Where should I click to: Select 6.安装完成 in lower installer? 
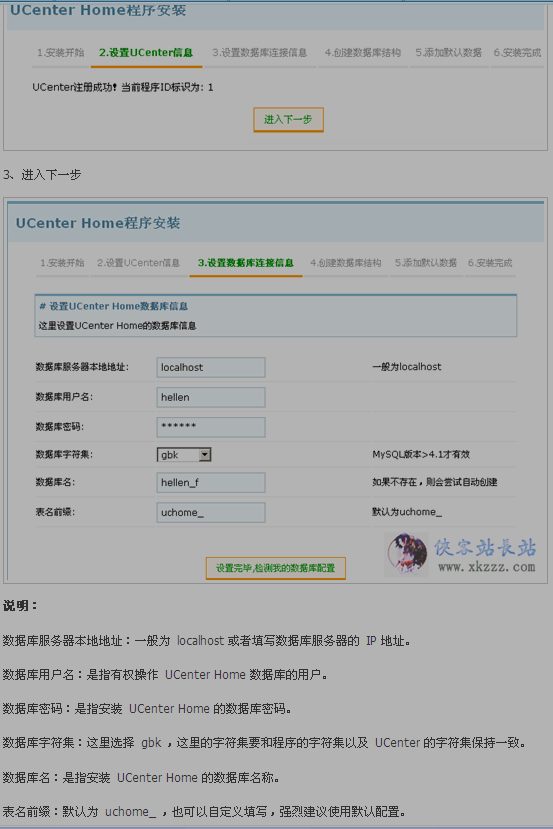(x=490, y=263)
